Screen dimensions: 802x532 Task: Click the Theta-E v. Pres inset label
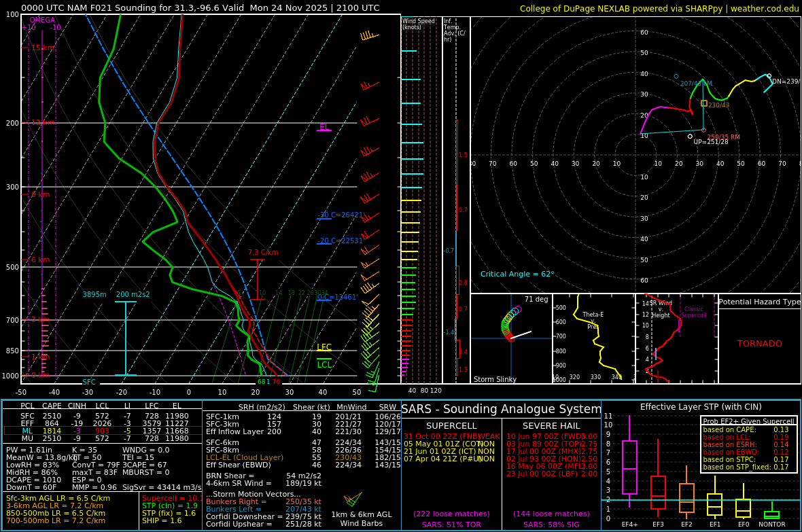(593, 320)
